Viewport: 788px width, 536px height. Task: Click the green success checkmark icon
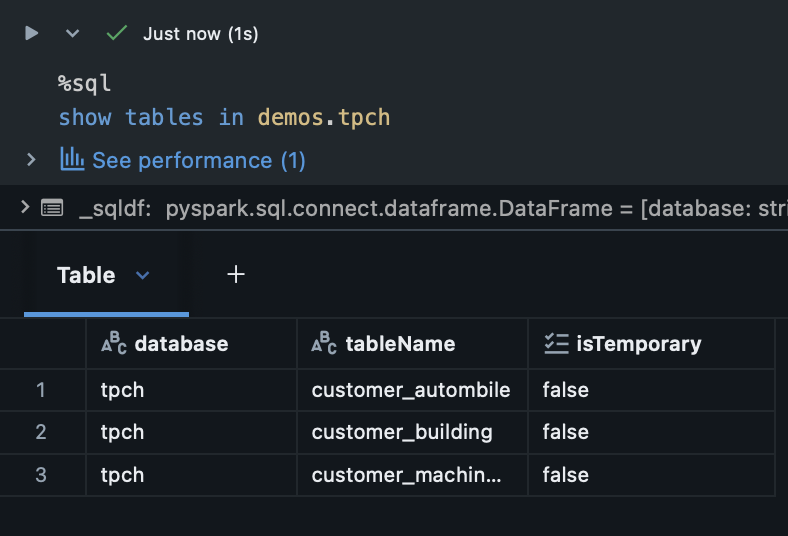click(x=117, y=33)
